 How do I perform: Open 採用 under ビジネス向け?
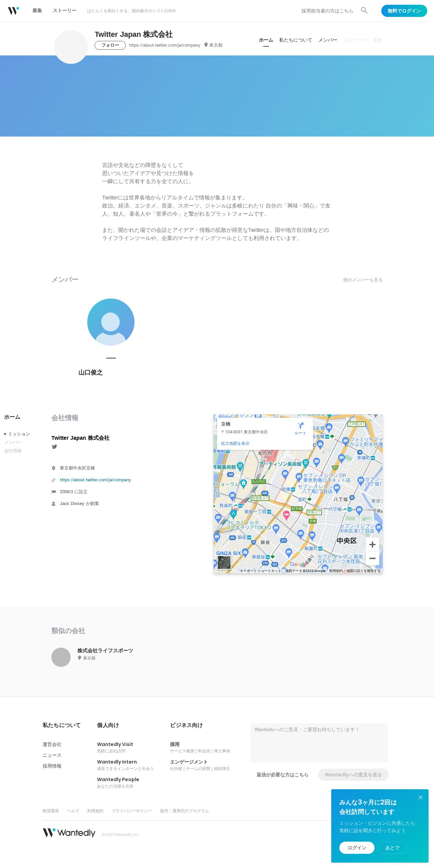[x=175, y=744]
